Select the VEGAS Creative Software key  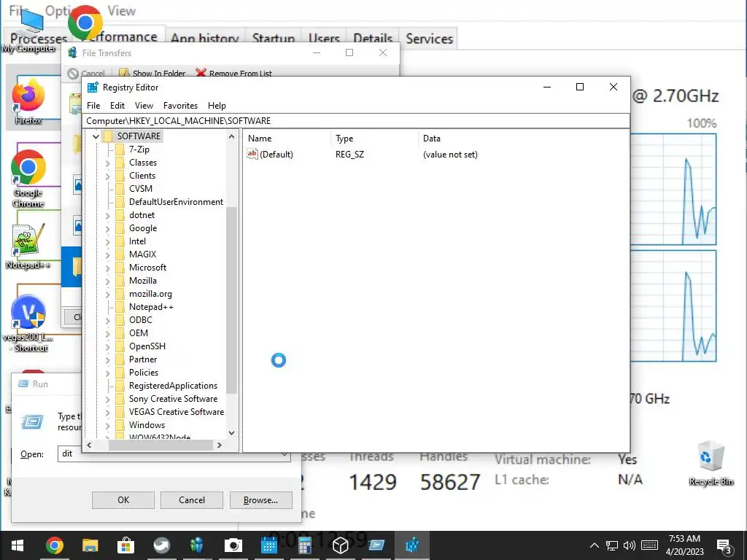[177, 412]
